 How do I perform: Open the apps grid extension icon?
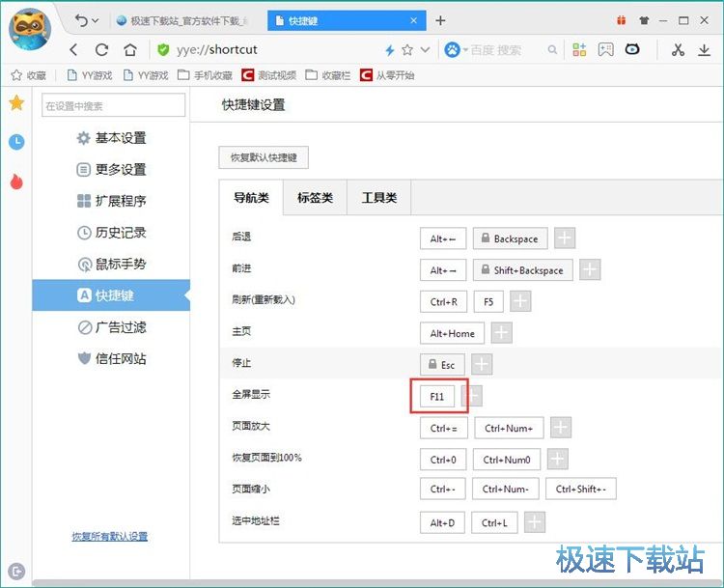click(x=579, y=49)
